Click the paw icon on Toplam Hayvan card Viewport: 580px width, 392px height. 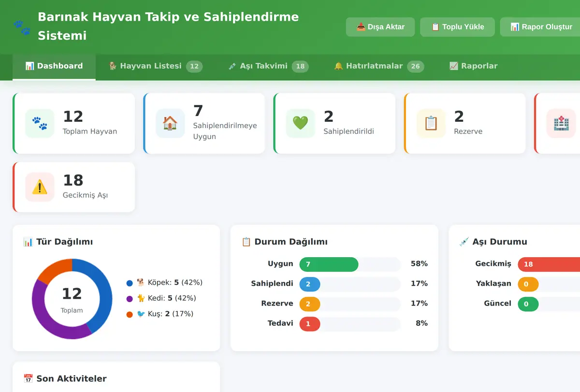(x=40, y=123)
